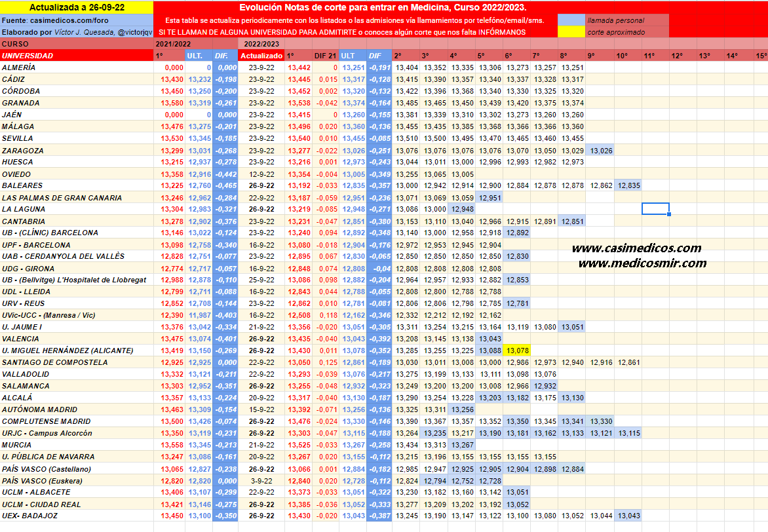Select the 'UB - (CLÍNIC) BARCELONA' cell
This screenshot has width=768, height=532.
coord(77,233)
